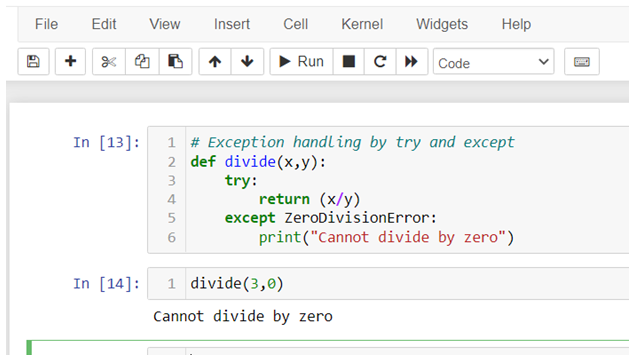Move the selected cell up

(x=215, y=61)
